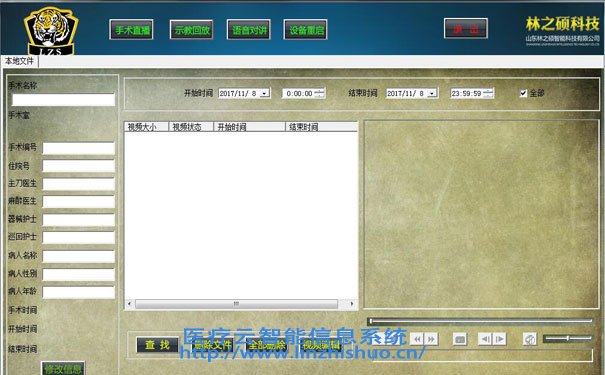This screenshot has width=605, height=375.
Task: Click the list's right scroll arrow
Action: [x=352, y=304]
